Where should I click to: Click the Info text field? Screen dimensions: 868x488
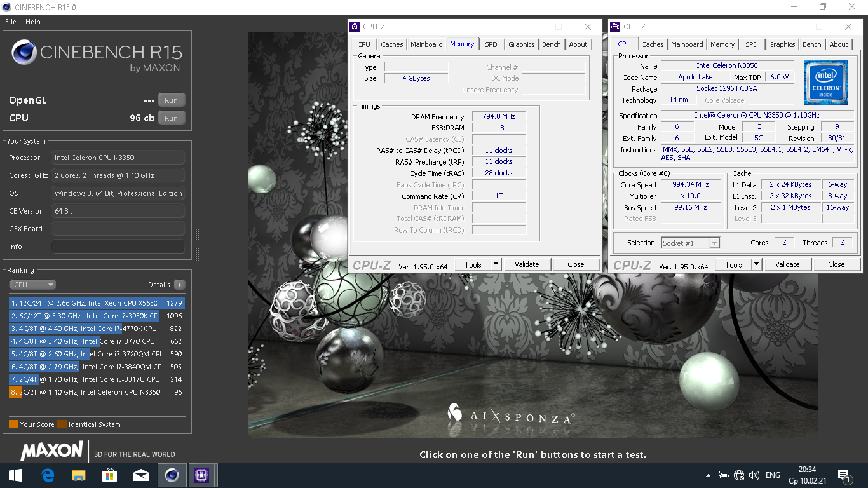(118, 247)
